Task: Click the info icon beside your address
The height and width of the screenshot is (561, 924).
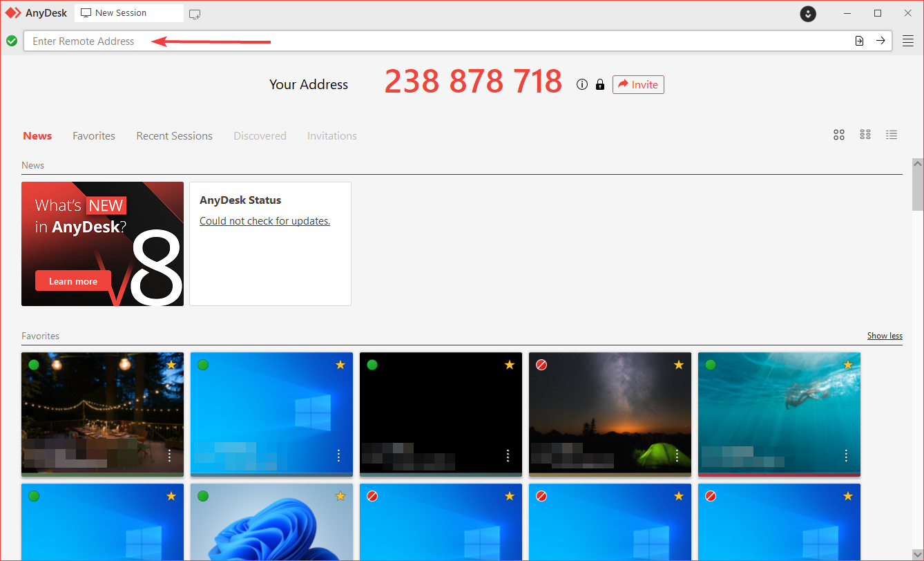Action: coord(581,84)
